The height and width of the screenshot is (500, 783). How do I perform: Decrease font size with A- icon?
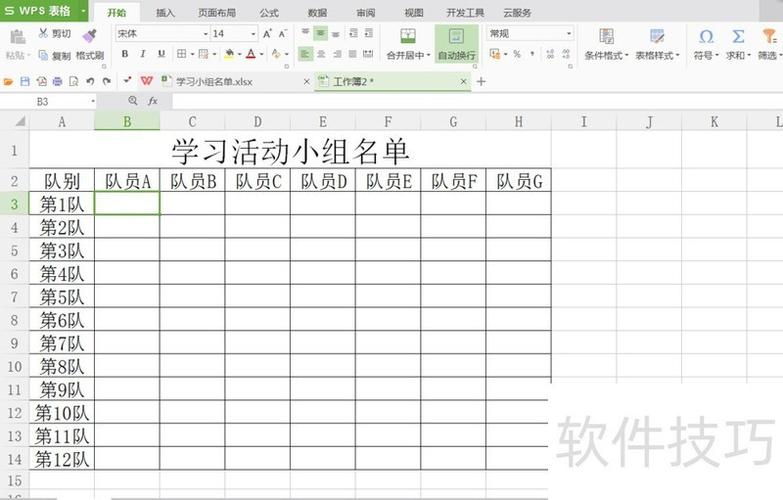pyautogui.click(x=283, y=33)
